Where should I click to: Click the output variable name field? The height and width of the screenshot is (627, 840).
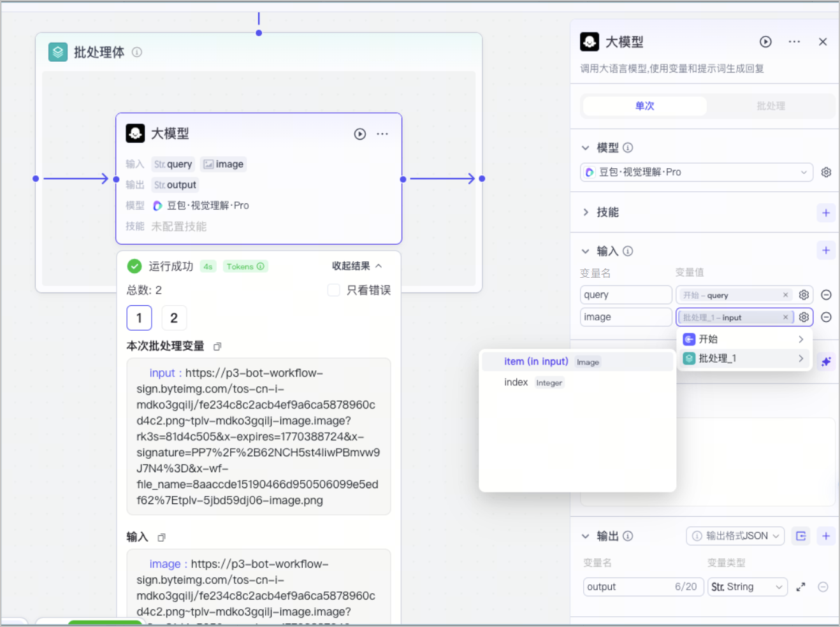tap(643, 587)
